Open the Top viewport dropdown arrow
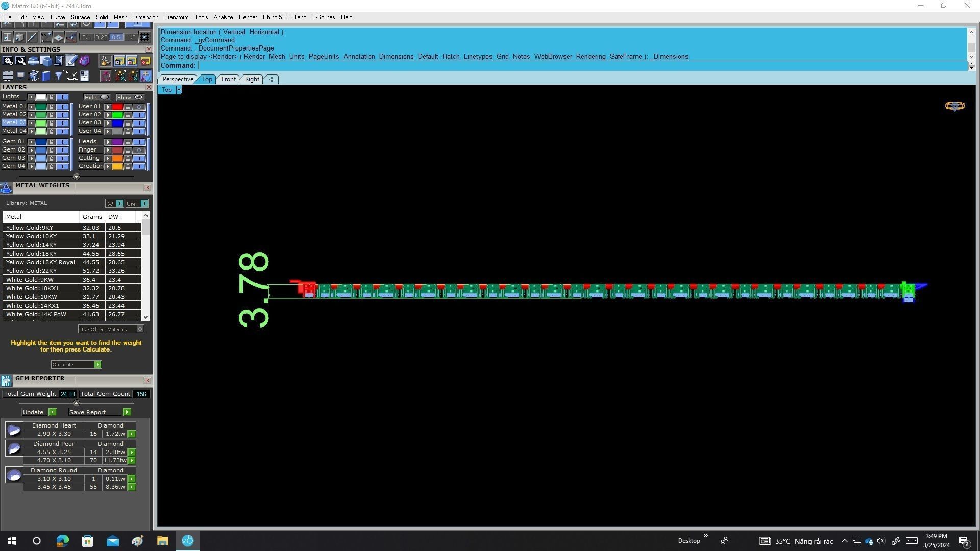Viewport: 980px width, 551px height. tap(178, 90)
